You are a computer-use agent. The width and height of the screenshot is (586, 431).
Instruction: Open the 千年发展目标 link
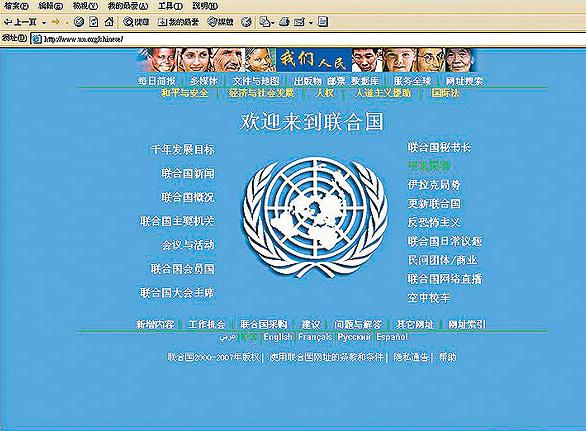click(183, 150)
